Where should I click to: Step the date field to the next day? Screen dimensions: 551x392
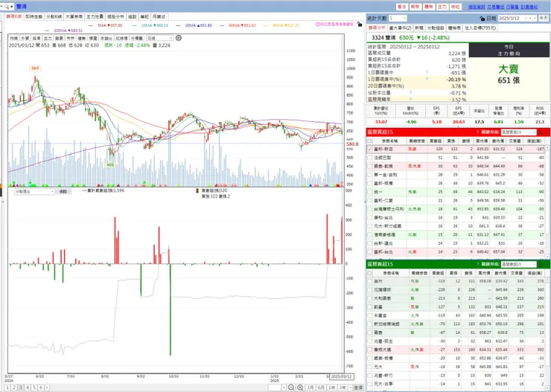(535, 19)
